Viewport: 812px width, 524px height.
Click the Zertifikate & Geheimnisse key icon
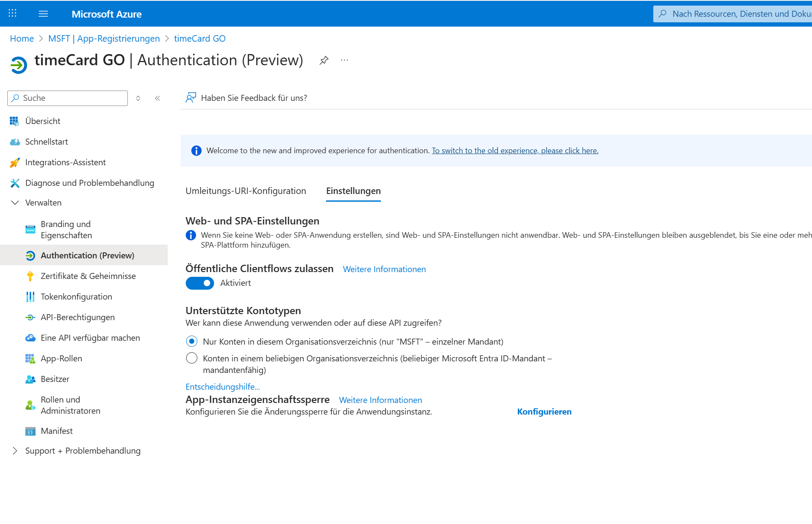pos(30,276)
